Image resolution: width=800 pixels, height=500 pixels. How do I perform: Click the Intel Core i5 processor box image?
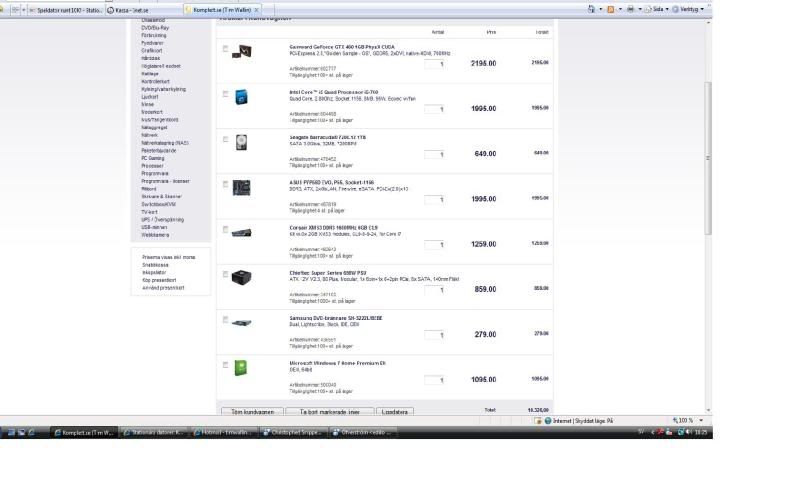pos(242,98)
